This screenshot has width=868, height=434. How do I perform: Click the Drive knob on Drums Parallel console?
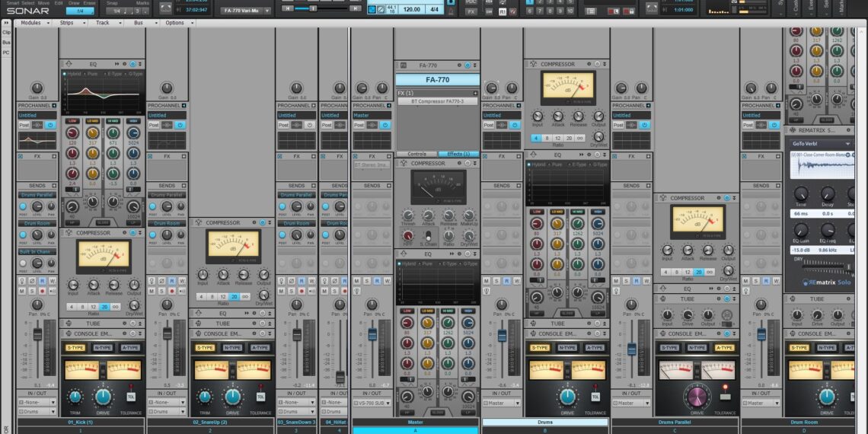point(697,397)
